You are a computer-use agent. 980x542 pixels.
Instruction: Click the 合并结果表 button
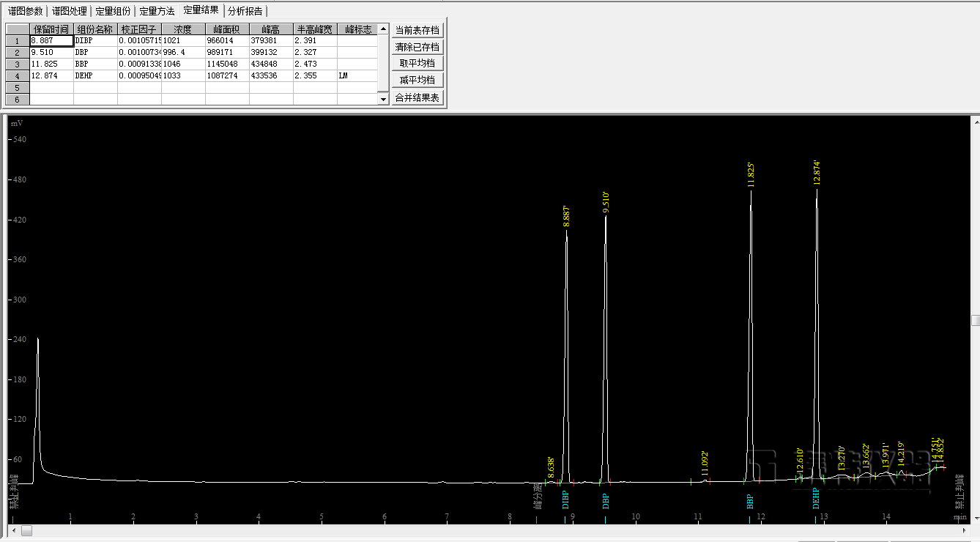[417, 97]
